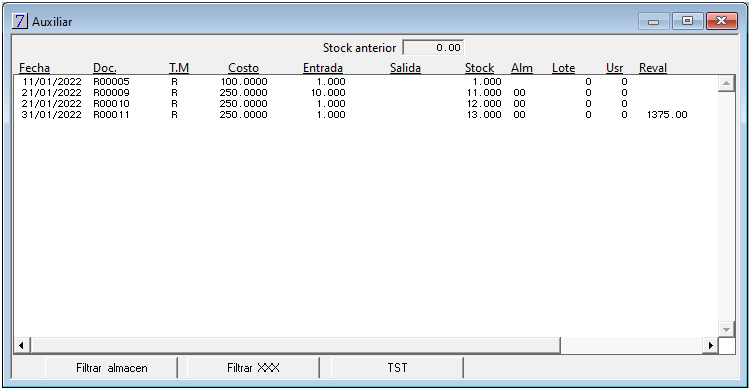
Task: Click the Costo column header
Action: [x=243, y=68]
